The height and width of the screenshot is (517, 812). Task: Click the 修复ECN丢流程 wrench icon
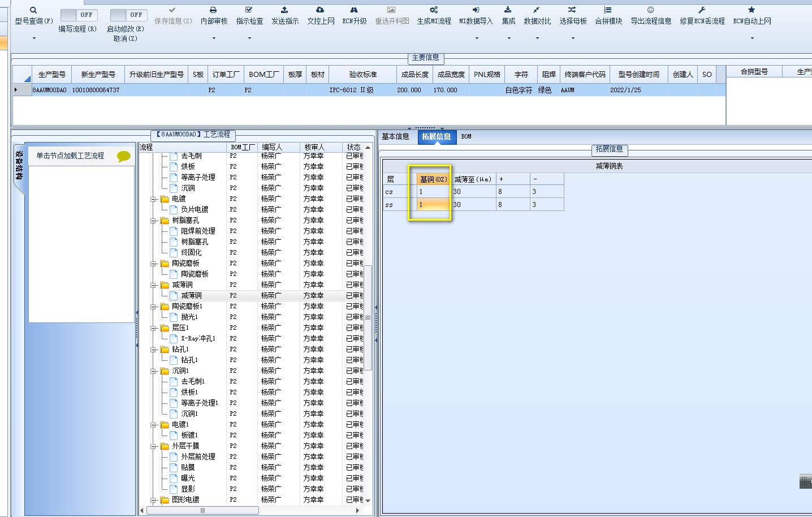tap(702, 10)
